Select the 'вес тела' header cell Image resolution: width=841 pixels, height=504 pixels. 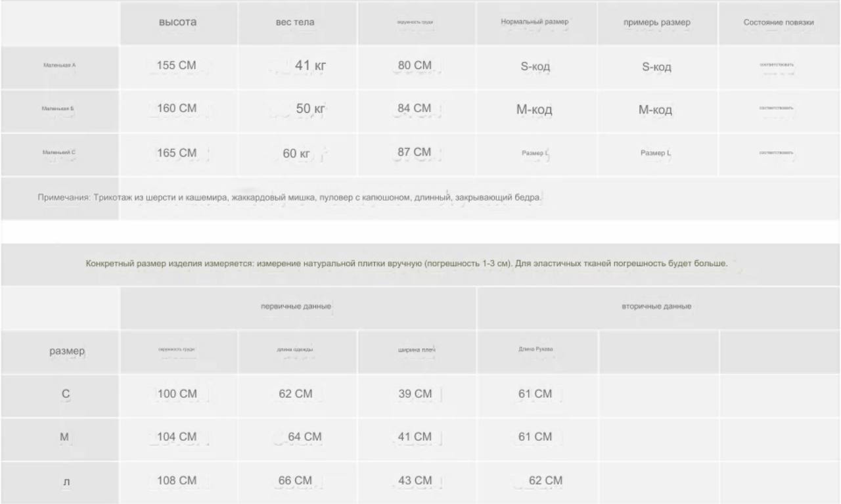(297, 22)
